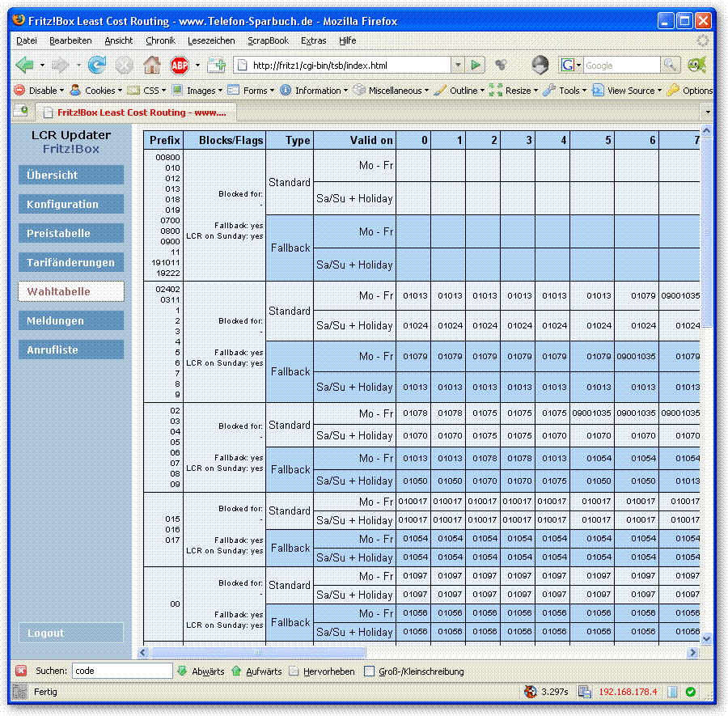Image resolution: width=728 pixels, height=716 pixels.
Task: Open the Disable dropdown menu
Action: point(39,90)
